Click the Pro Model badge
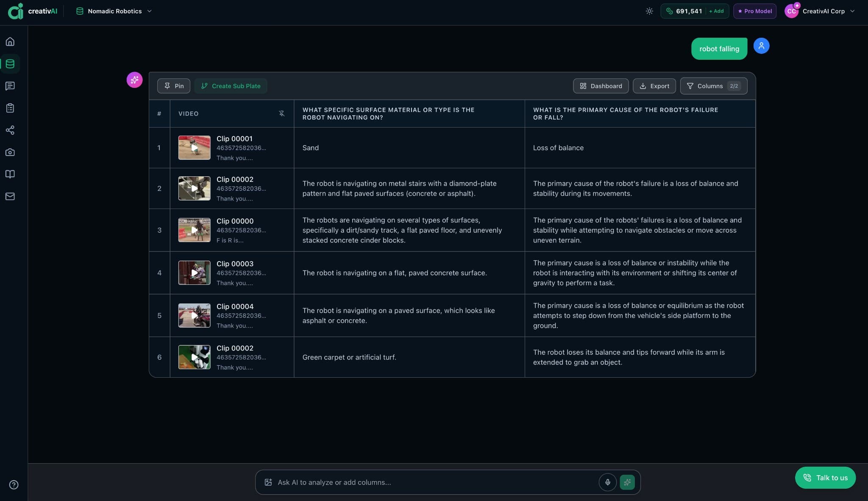This screenshot has width=868, height=501. 754,11
